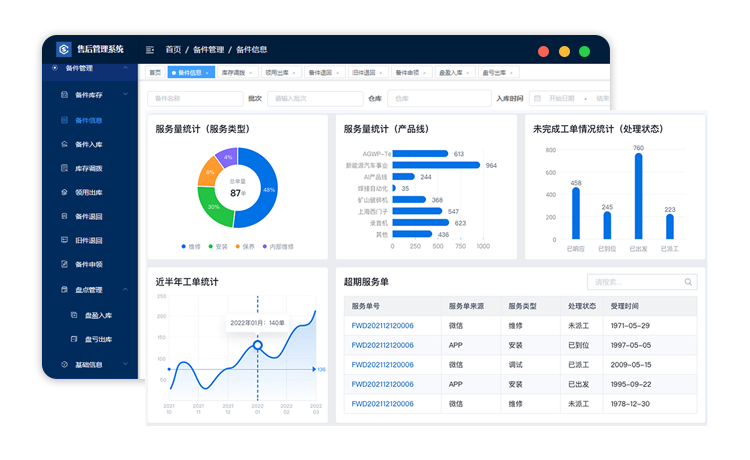This screenshot has height=460, width=750.
Task: Close the 备件信息 tab
Action: [x=207, y=73]
